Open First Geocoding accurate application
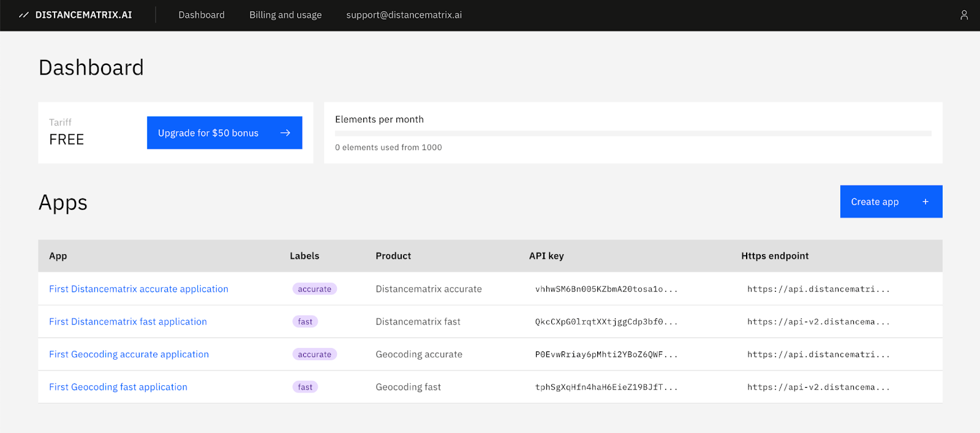The height and width of the screenshot is (433, 980). 129,354
